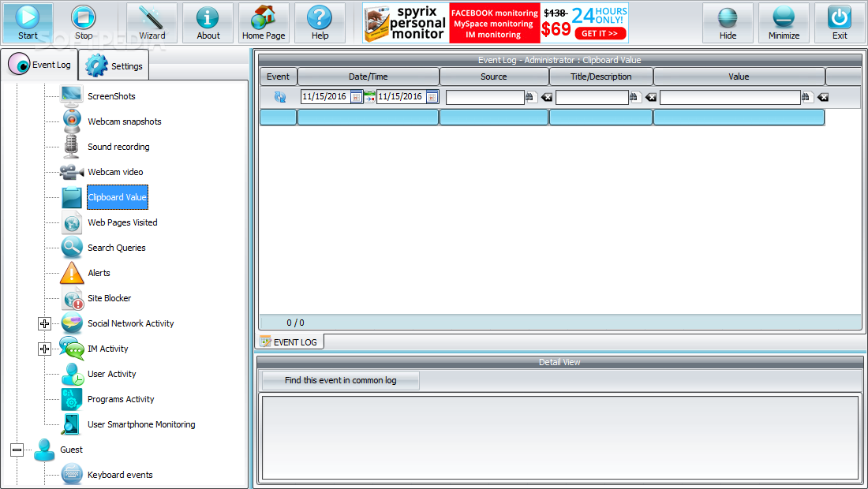Select the Sound recording microphone icon

tap(71, 147)
